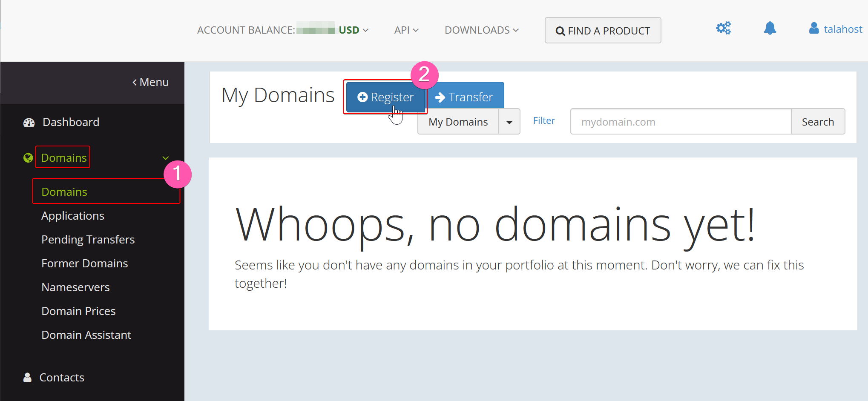Click the user profile icon beside talahost

click(814, 29)
